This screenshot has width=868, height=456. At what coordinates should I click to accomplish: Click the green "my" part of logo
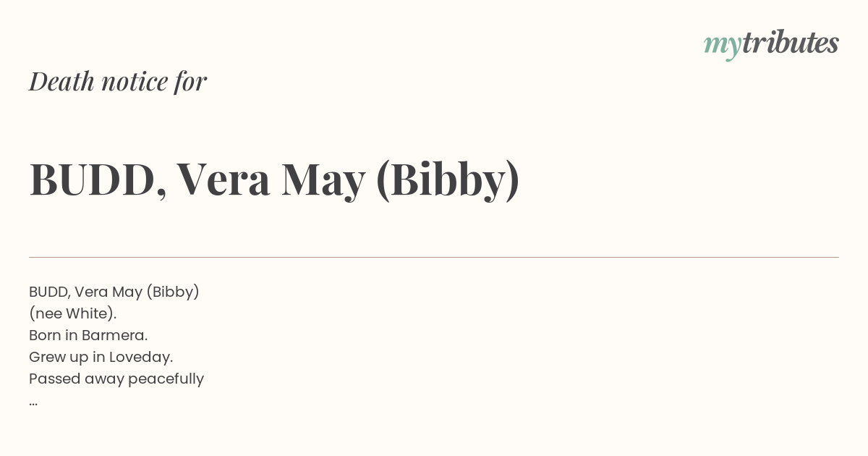[x=723, y=46]
